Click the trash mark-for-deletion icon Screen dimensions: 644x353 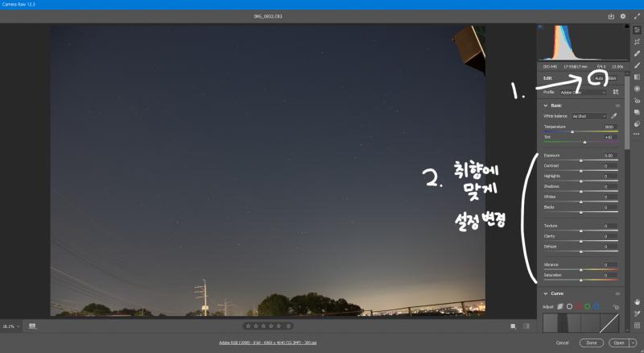(289, 326)
